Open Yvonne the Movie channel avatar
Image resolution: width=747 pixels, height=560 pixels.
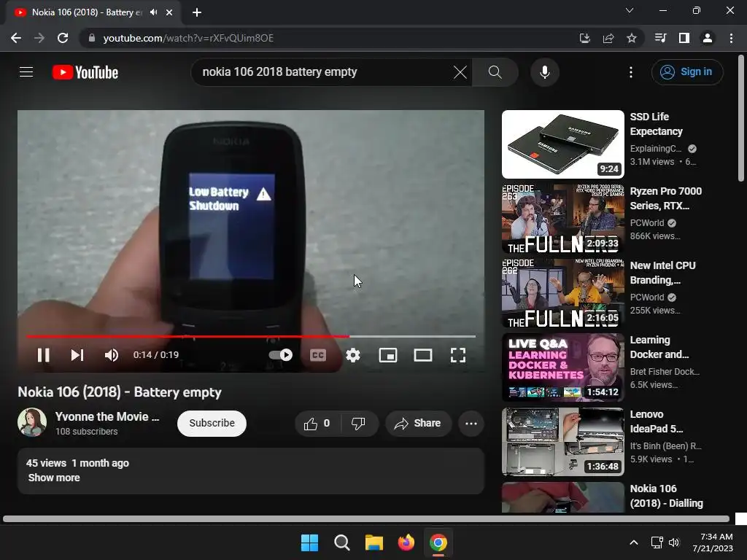coord(32,422)
